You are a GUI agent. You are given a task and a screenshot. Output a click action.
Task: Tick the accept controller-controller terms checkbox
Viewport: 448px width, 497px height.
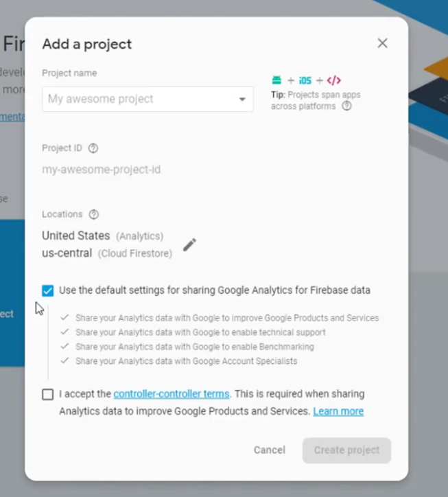point(47,394)
